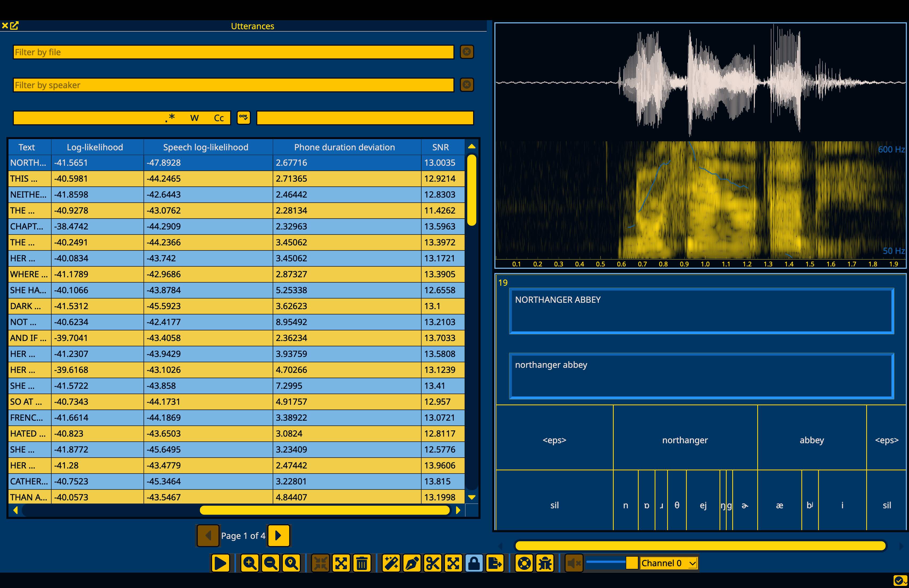Toggle the mute speaker icon
The image size is (909, 588).
[x=574, y=563]
